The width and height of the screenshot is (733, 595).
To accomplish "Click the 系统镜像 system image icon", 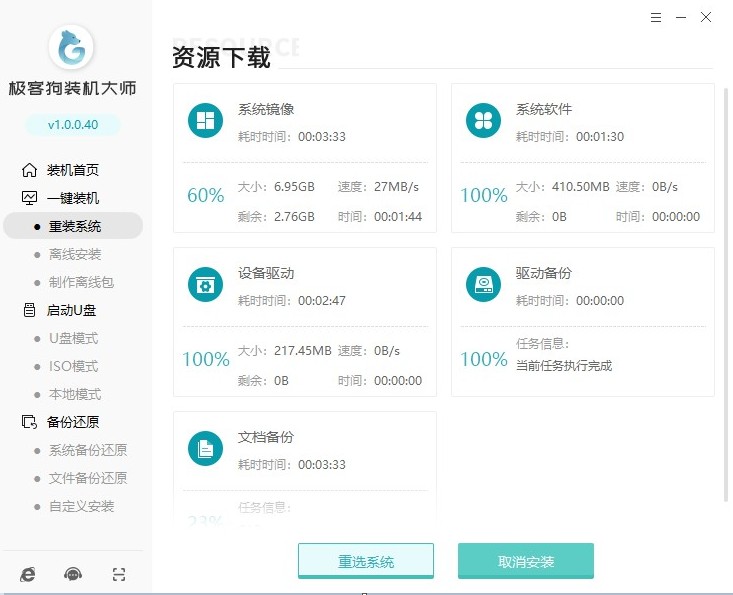I will tap(206, 121).
